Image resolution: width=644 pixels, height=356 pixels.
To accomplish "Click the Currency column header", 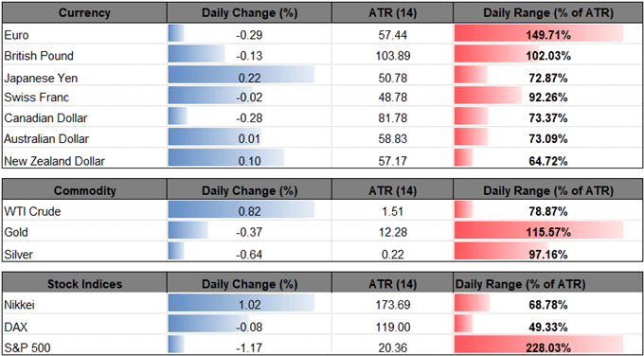I will coord(84,13).
